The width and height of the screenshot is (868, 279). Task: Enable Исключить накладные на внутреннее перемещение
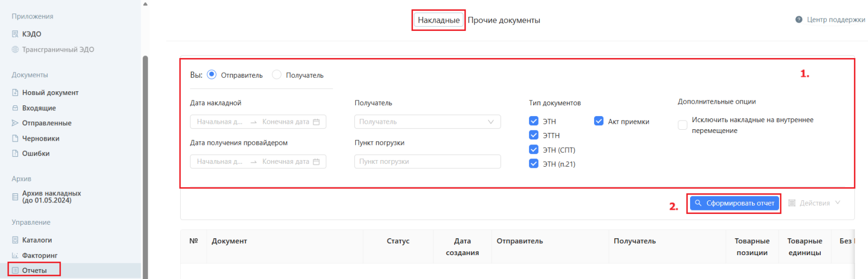682,125
